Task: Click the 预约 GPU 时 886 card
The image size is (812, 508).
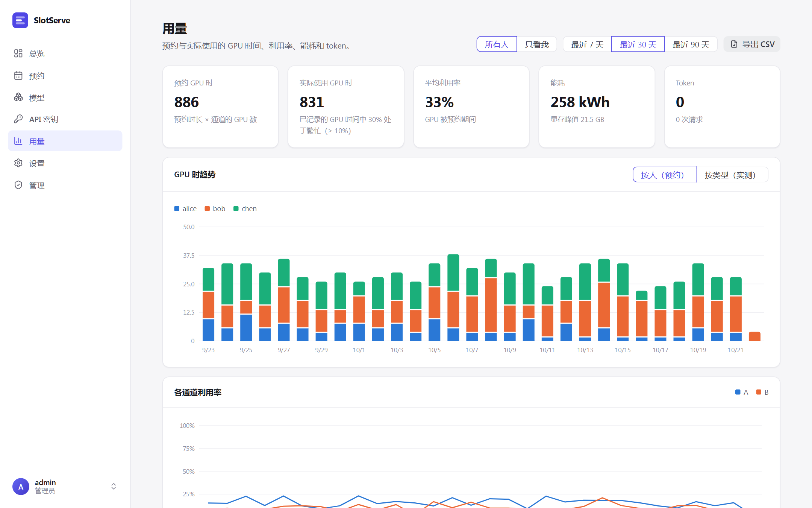Action: [x=220, y=107]
